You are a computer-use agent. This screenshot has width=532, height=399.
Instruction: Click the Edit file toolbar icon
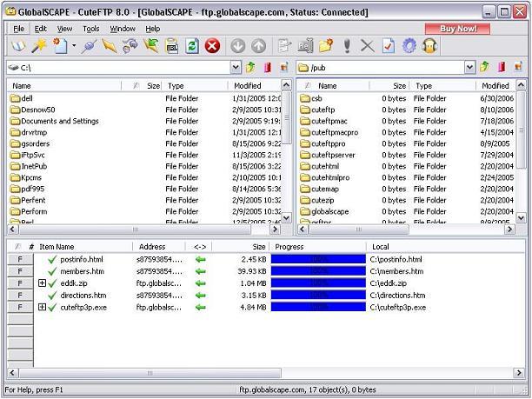coord(284,46)
